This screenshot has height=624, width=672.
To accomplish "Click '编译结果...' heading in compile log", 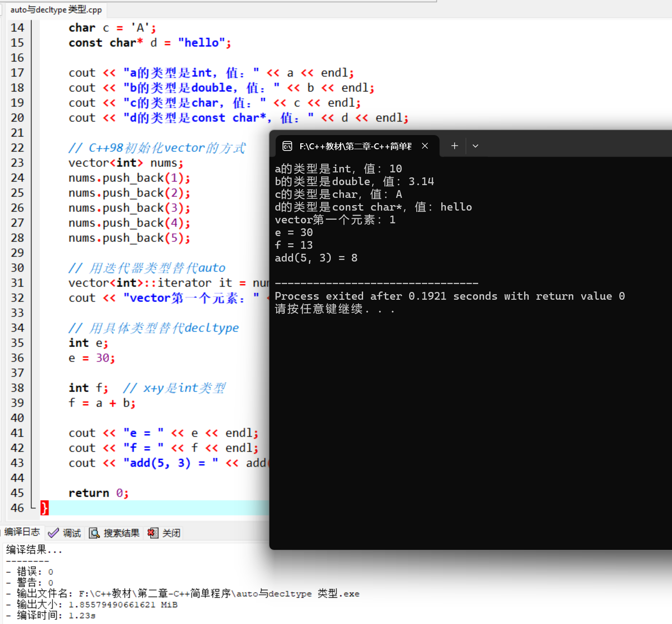I will [x=34, y=550].
